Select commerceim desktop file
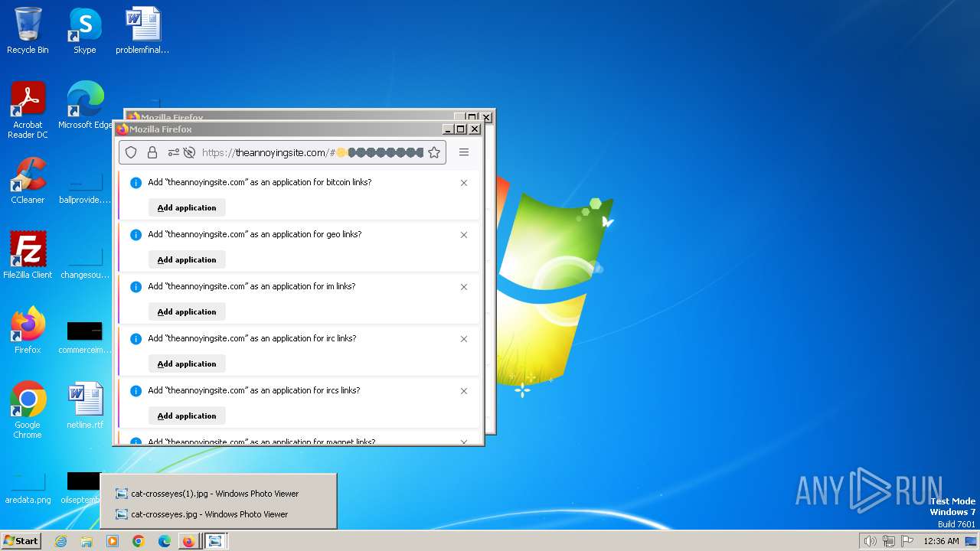The width and height of the screenshot is (980, 551). click(x=85, y=337)
